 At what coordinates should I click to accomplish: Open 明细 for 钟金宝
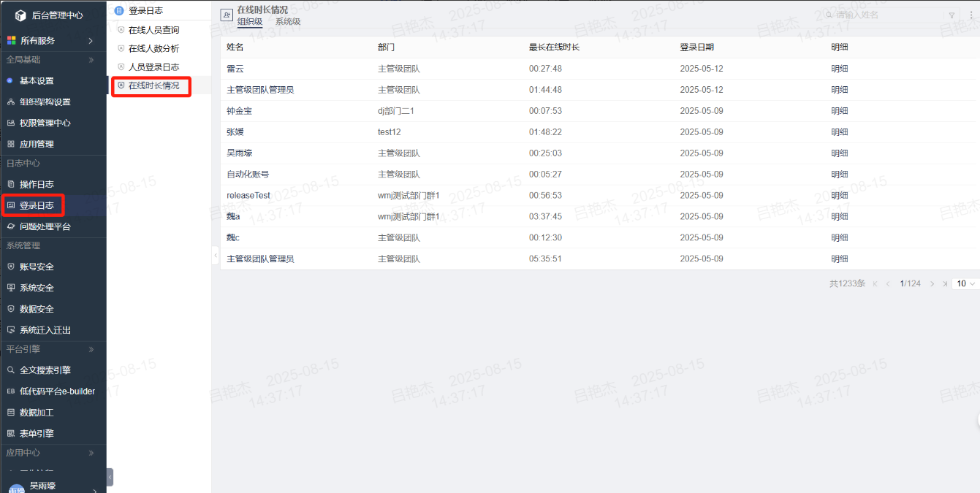click(840, 111)
